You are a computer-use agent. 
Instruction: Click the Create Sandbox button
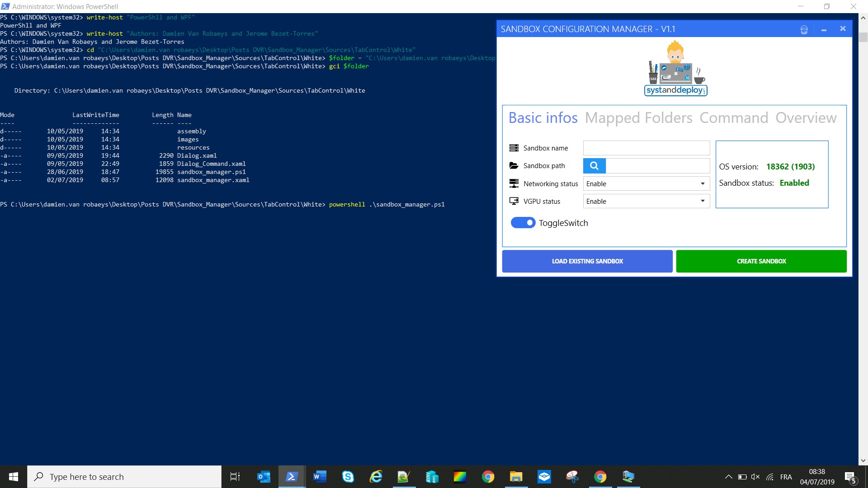pos(761,261)
